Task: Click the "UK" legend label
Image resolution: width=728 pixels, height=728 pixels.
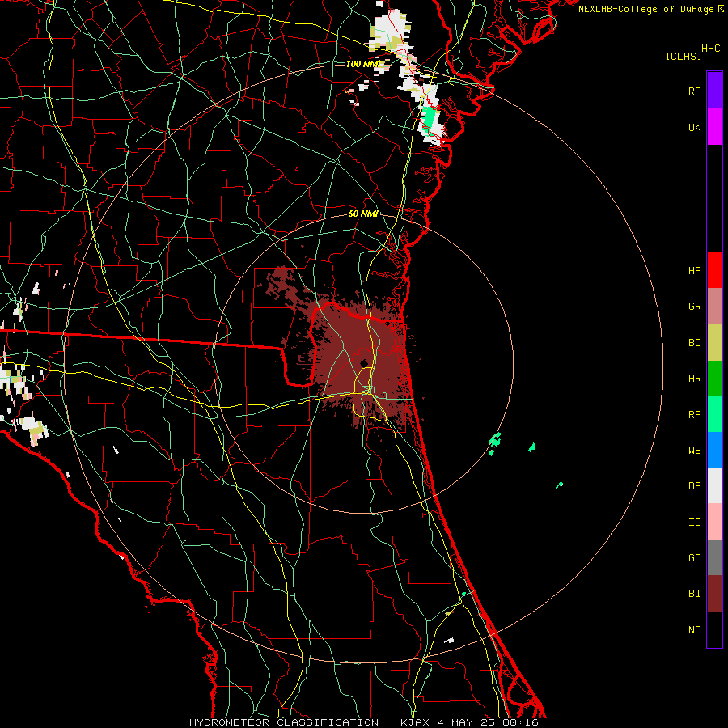Action: (x=695, y=127)
